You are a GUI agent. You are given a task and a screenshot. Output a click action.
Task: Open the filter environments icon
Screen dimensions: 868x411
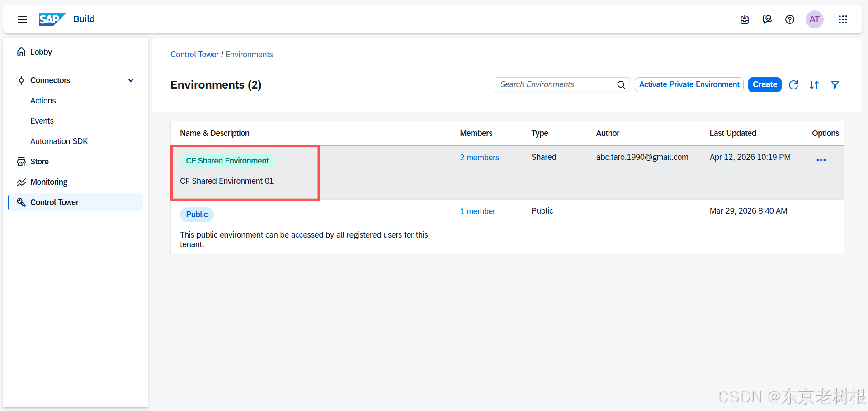tap(835, 85)
